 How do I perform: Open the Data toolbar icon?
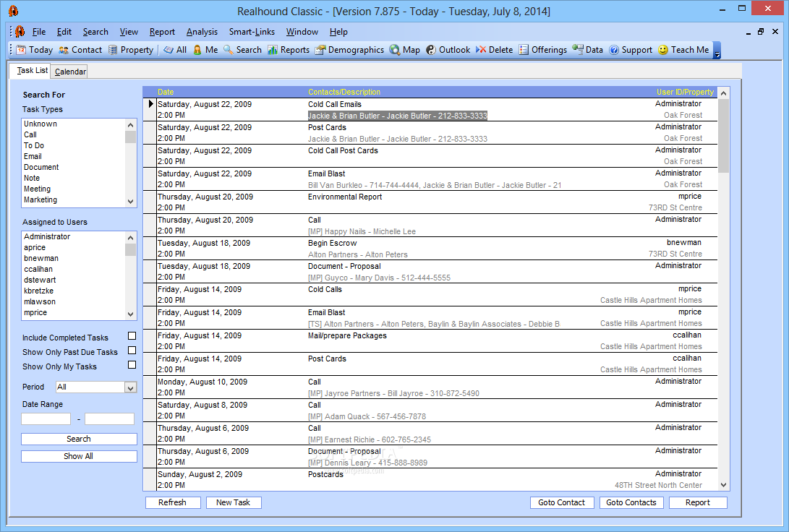pos(587,50)
